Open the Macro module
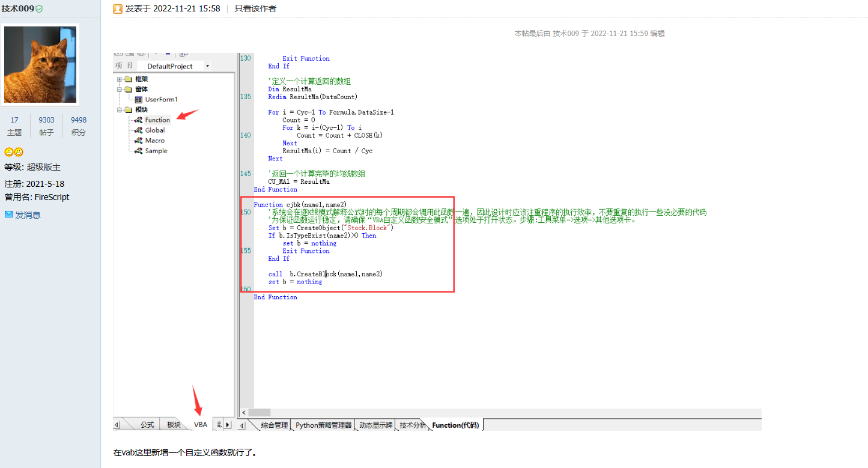The width and height of the screenshot is (868, 468). [x=155, y=141]
